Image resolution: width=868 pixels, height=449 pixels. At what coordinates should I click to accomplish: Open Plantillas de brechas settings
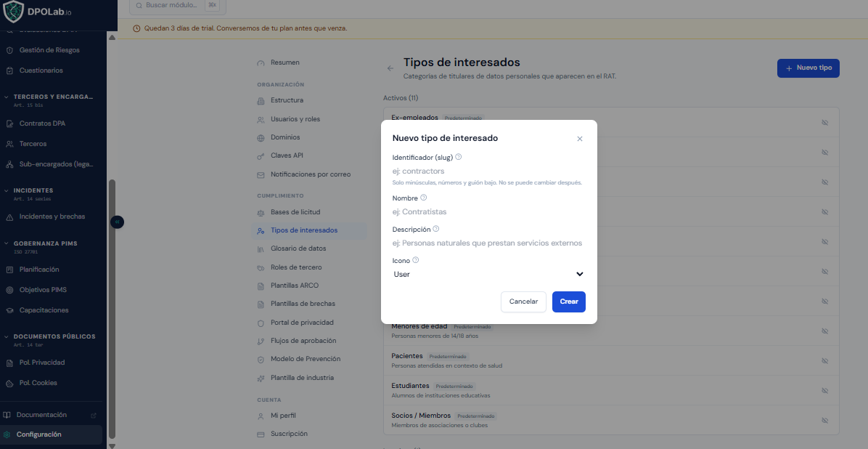coord(309,304)
